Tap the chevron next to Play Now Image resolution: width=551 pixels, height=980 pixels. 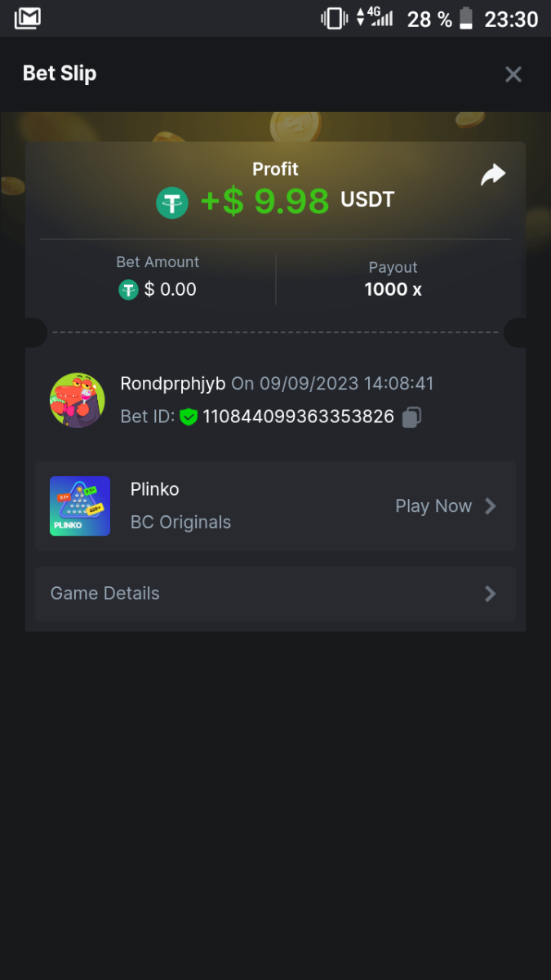[x=491, y=506]
